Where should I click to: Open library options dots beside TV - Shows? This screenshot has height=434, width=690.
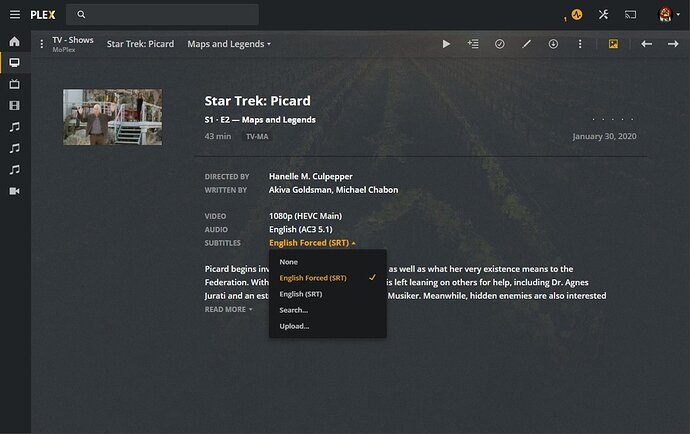pos(41,44)
